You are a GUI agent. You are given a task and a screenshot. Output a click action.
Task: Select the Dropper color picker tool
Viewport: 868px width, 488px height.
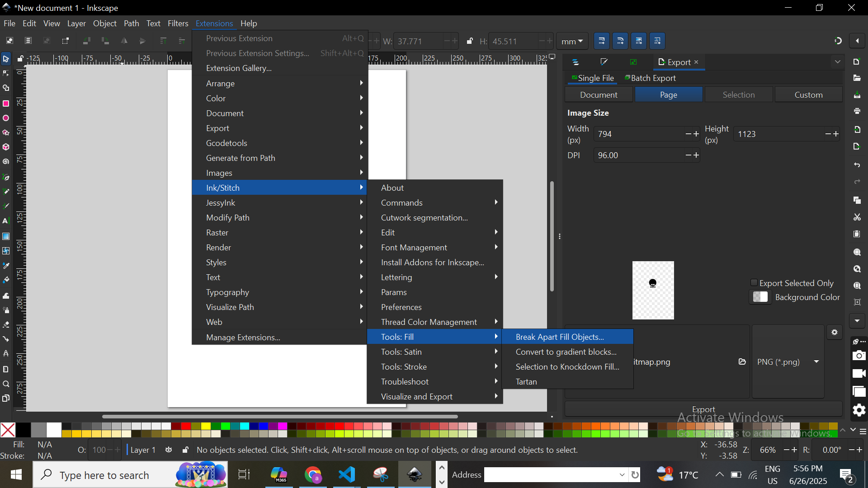click(6, 266)
